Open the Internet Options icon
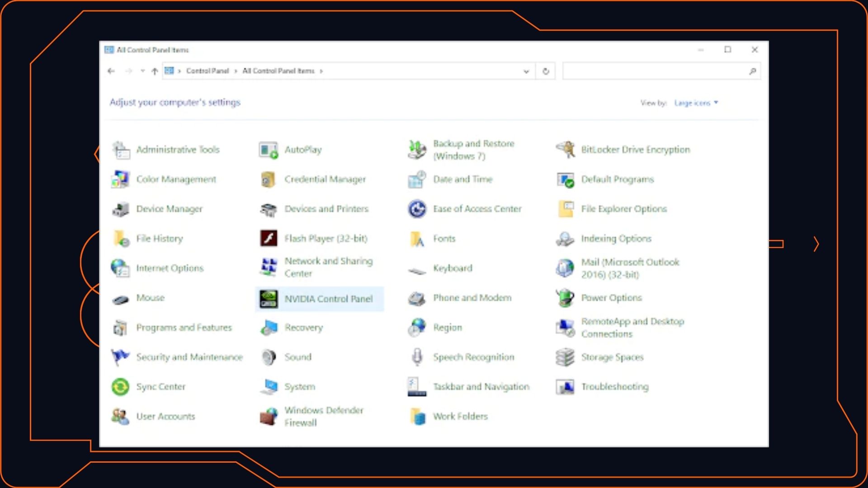Screen dimensions: 868x488 click(121, 268)
